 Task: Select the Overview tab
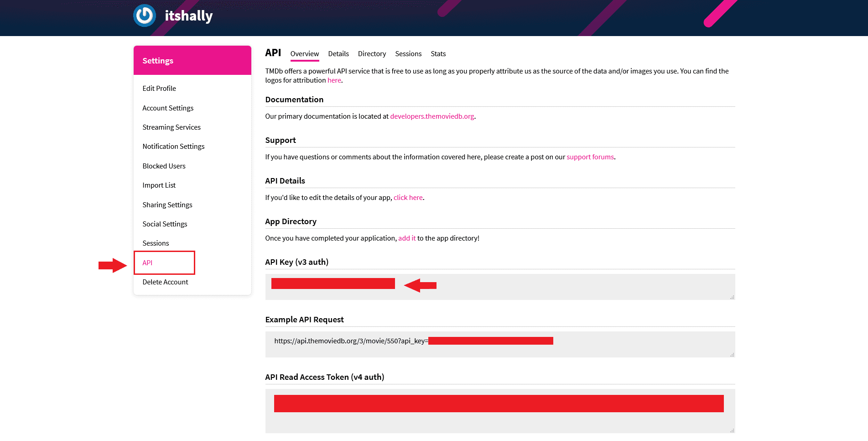click(304, 54)
